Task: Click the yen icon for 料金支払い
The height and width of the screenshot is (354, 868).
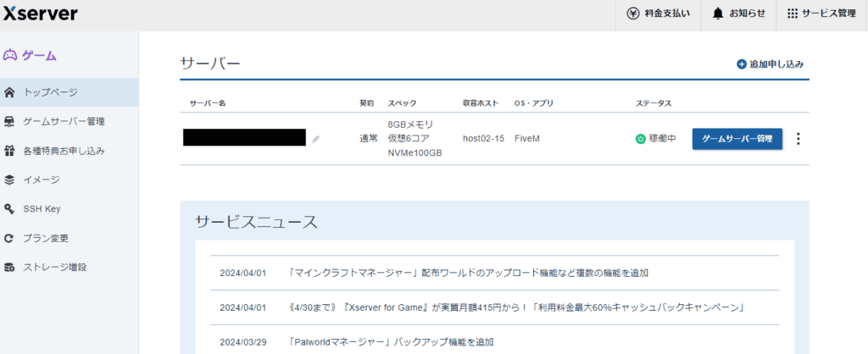Action: point(632,14)
